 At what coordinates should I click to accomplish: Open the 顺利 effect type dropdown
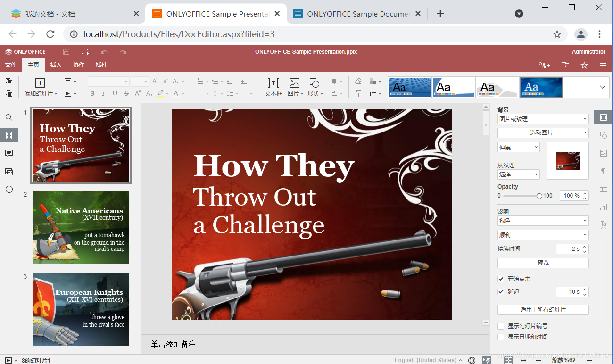tap(543, 235)
